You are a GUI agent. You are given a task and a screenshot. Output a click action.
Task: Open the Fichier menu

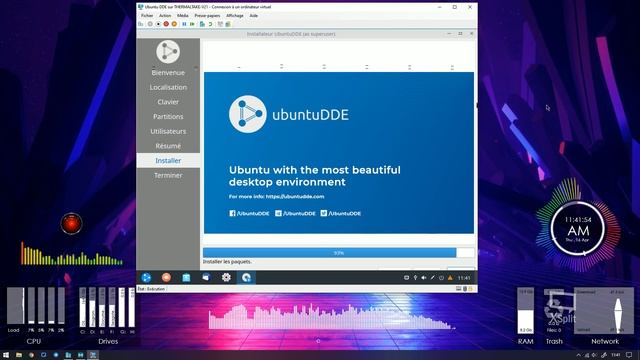pos(147,16)
